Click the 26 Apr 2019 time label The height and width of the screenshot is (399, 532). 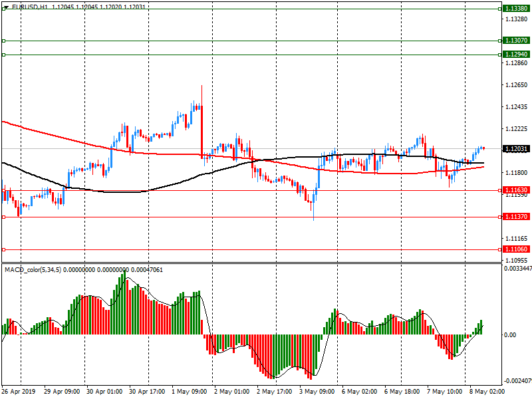18,392
